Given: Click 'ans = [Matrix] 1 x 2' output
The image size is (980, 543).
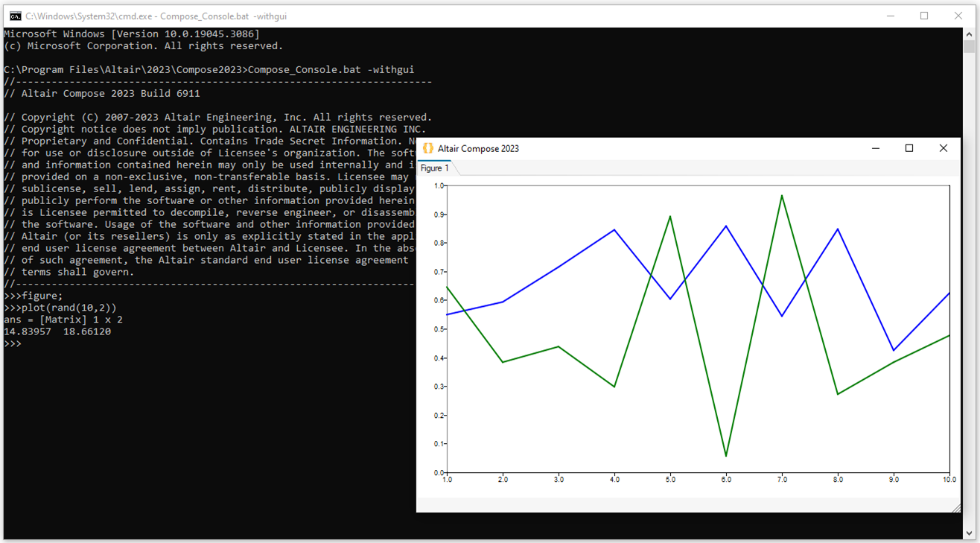Looking at the screenshot, I should click(x=63, y=320).
